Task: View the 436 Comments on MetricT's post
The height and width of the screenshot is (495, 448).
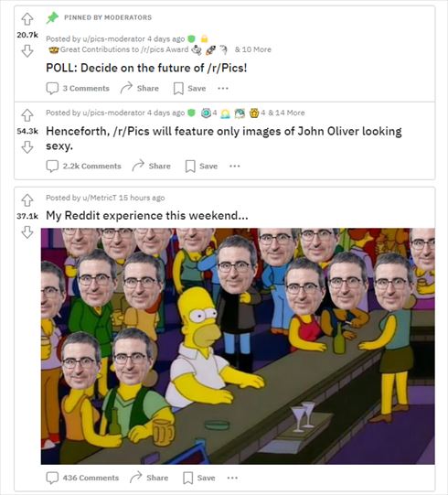Action: click(82, 478)
